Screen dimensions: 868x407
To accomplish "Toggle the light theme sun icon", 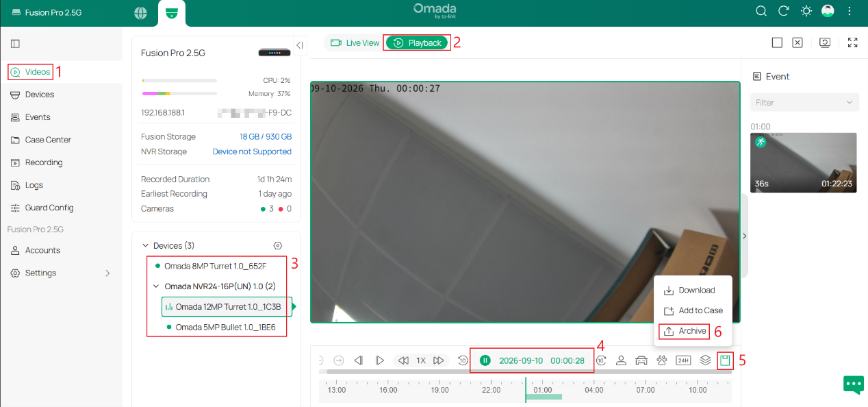I will point(806,11).
